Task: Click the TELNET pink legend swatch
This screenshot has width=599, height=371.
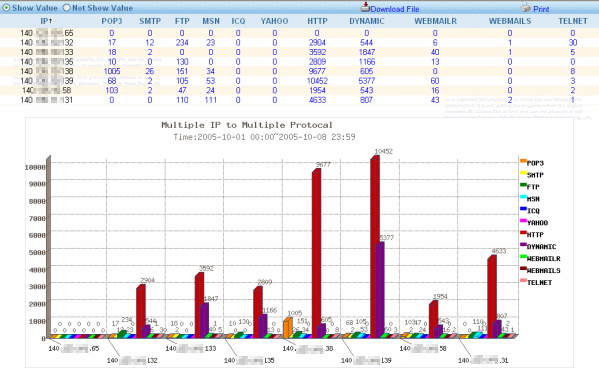Action: point(523,280)
